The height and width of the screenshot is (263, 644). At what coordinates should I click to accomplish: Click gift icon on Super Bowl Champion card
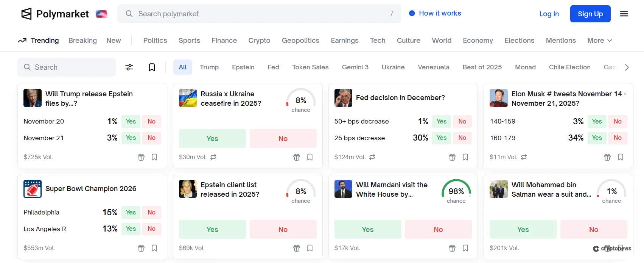click(141, 248)
